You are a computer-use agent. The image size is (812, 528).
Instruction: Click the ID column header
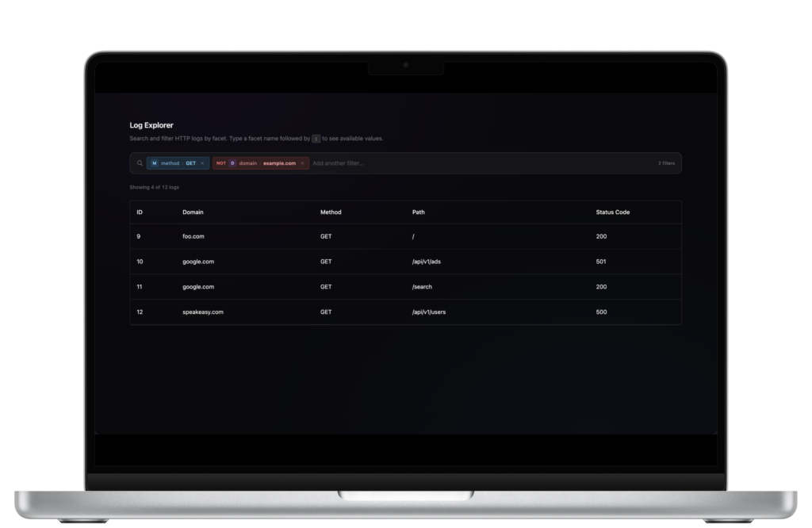pos(140,212)
